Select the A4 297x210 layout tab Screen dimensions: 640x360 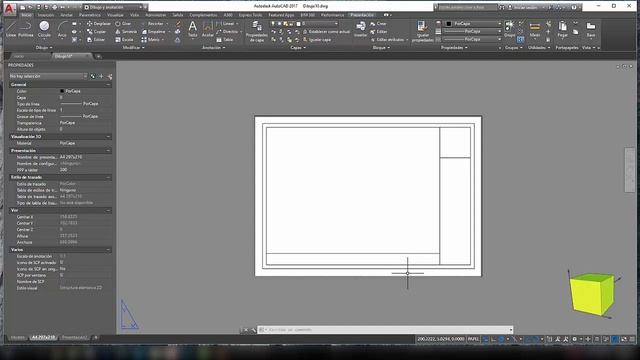(x=43, y=338)
